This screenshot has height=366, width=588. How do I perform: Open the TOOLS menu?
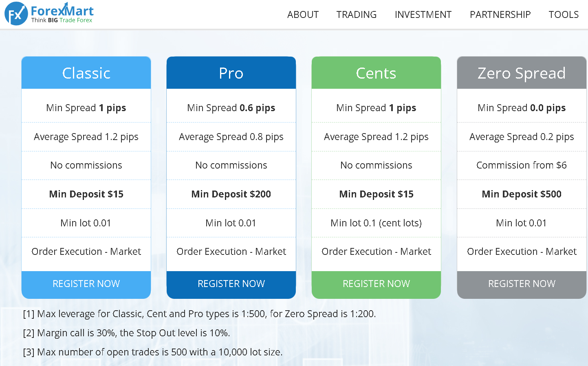click(563, 15)
